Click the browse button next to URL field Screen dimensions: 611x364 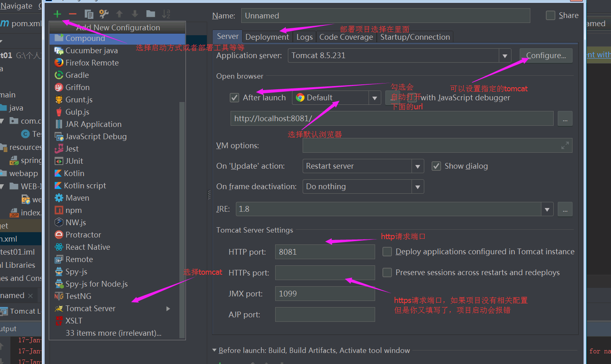click(x=565, y=119)
